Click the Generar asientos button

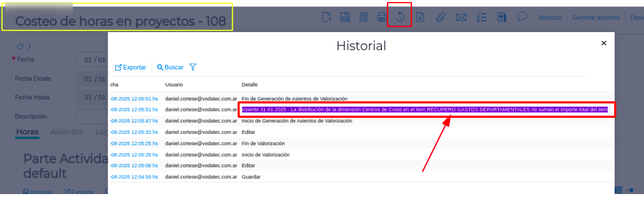tap(596, 18)
